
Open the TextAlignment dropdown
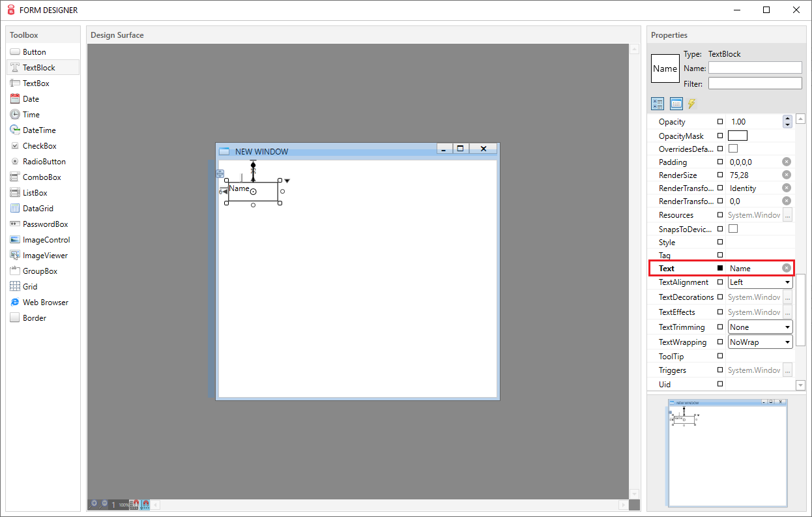pyautogui.click(x=787, y=282)
